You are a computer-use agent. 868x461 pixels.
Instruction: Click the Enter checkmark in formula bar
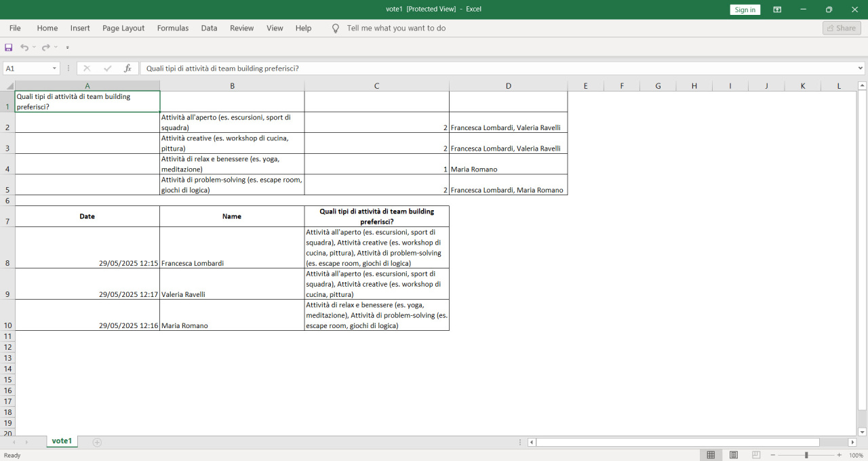[107, 68]
